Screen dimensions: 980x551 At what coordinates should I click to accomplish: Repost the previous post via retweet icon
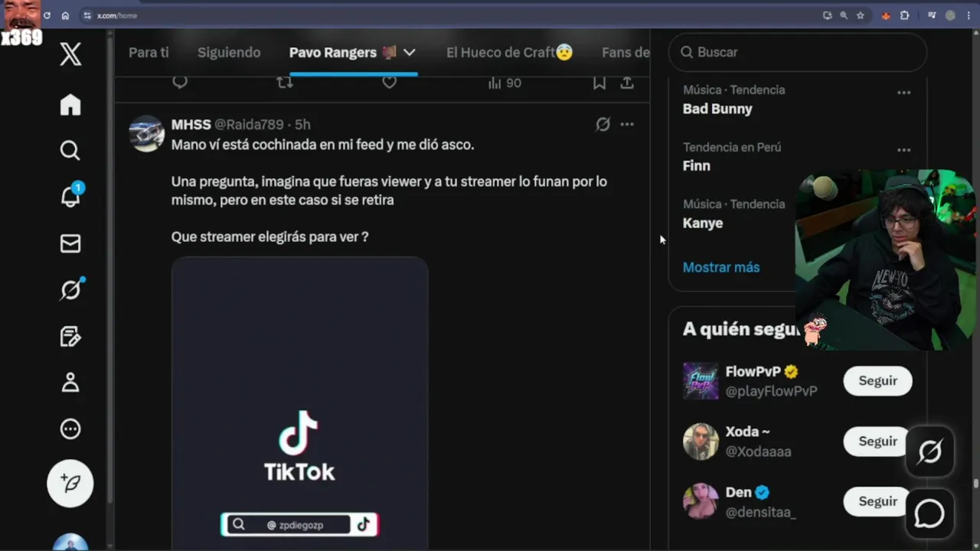pos(285,82)
